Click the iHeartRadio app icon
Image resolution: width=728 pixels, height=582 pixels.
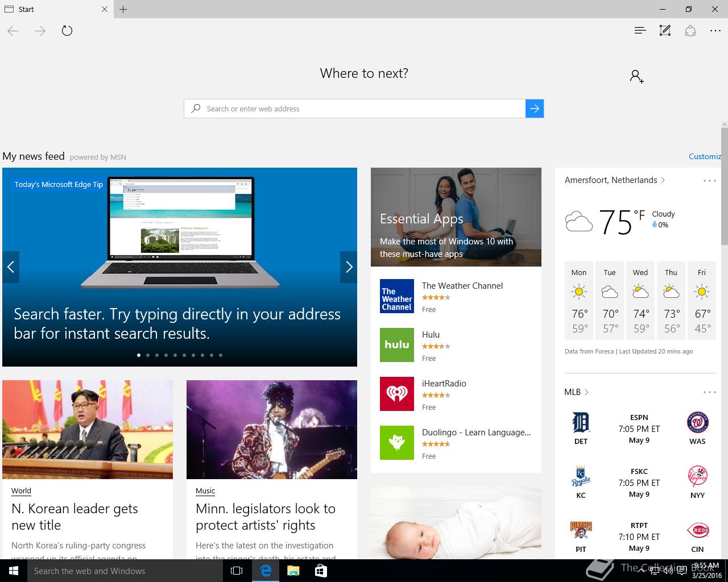click(x=397, y=394)
